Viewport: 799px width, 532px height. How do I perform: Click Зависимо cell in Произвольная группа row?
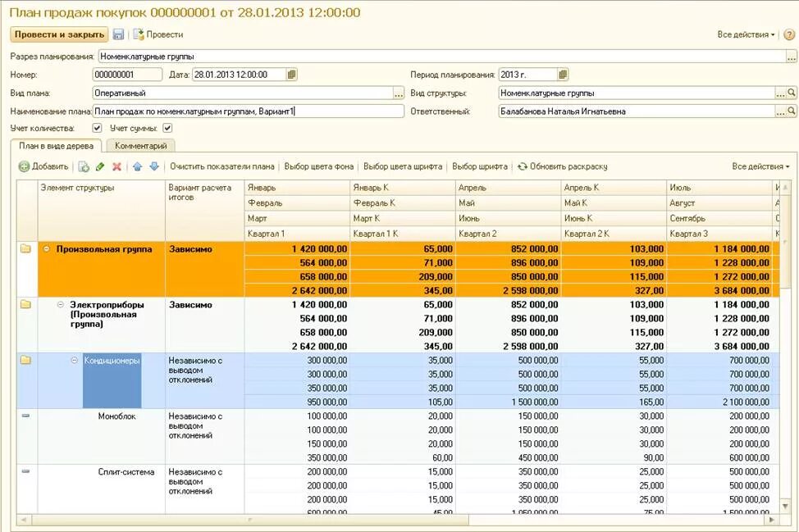[x=205, y=269]
